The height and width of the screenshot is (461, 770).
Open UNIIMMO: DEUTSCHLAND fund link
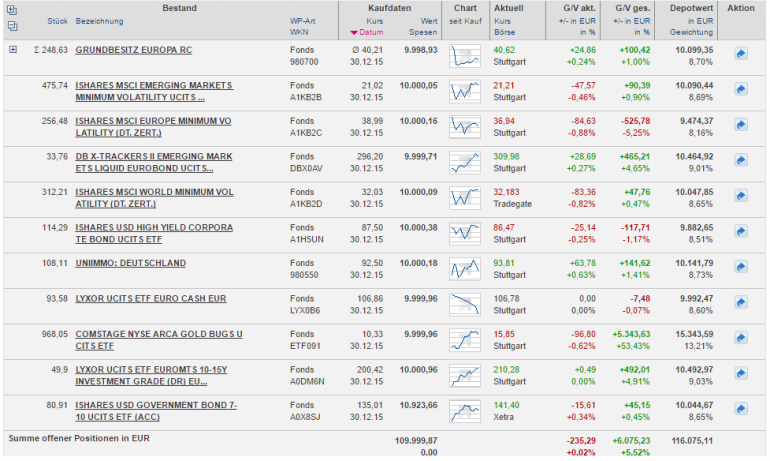click(x=131, y=263)
